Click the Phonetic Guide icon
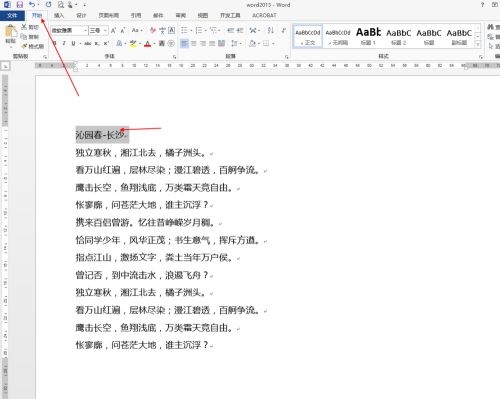This screenshot has height=399, width=500. tap(162, 30)
